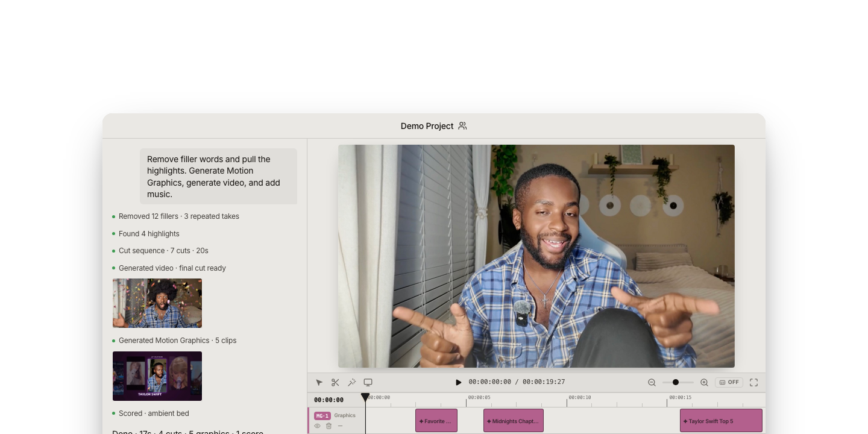868x434 pixels.
Task: Enter fullscreen preview mode
Action: coord(753,382)
